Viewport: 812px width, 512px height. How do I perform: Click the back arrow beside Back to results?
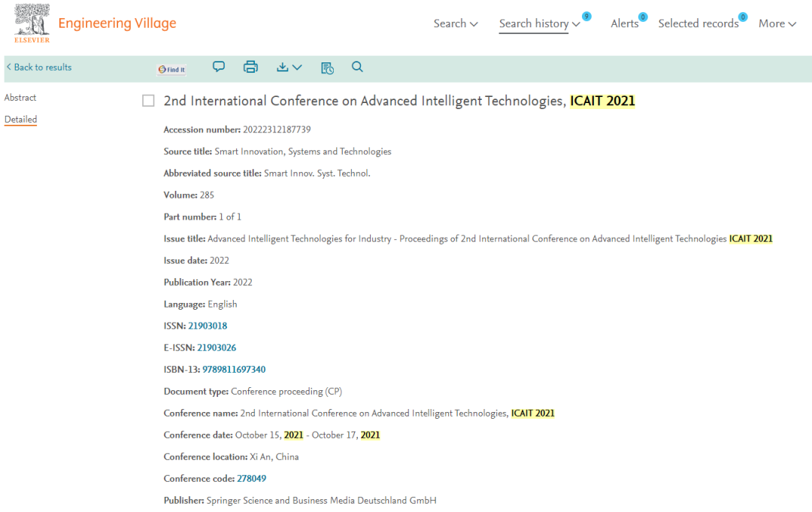click(x=9, y=67)
